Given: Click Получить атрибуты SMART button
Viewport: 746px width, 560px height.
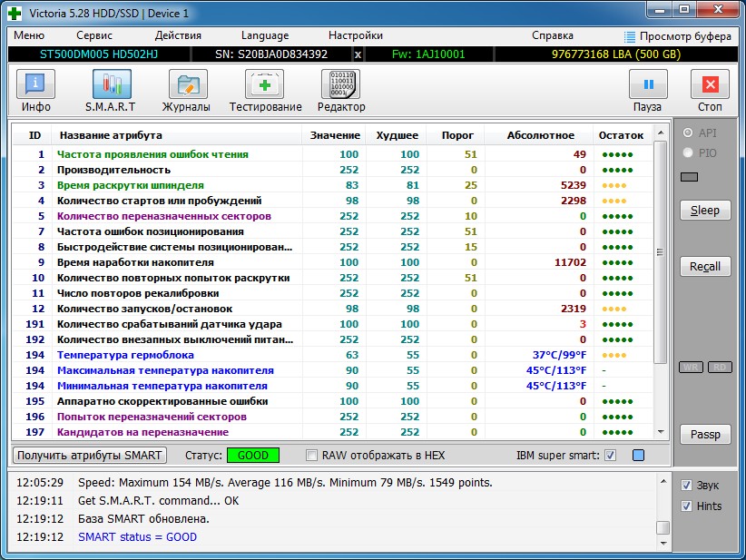Looking at the screenshot, I should click(x=90, y=456).
